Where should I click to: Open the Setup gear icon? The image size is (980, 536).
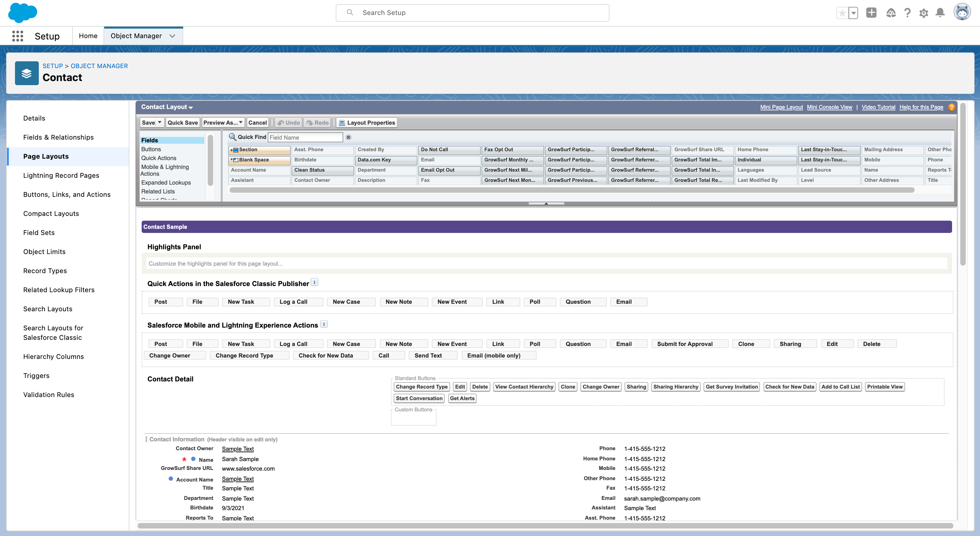(x=924, y=13)
